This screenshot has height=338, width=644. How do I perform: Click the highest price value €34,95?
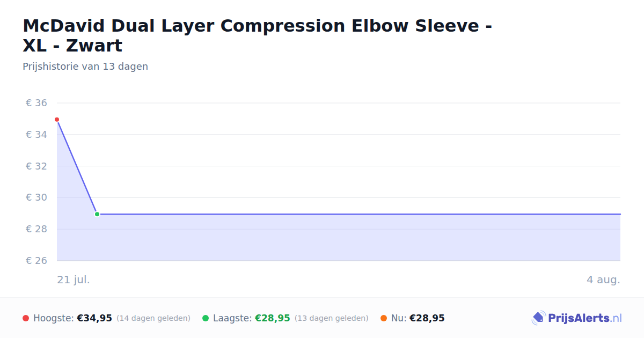pos(94,318)
